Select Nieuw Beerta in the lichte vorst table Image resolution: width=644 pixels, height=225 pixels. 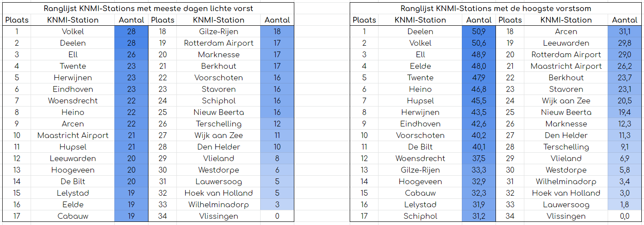coord(219,112)
